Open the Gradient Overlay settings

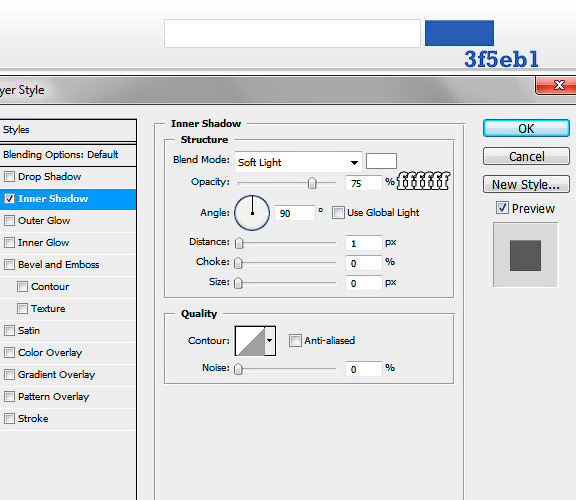click(x=68, y=375)
